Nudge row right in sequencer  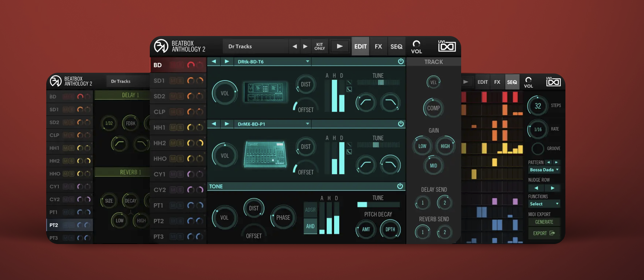coord(552,188)
